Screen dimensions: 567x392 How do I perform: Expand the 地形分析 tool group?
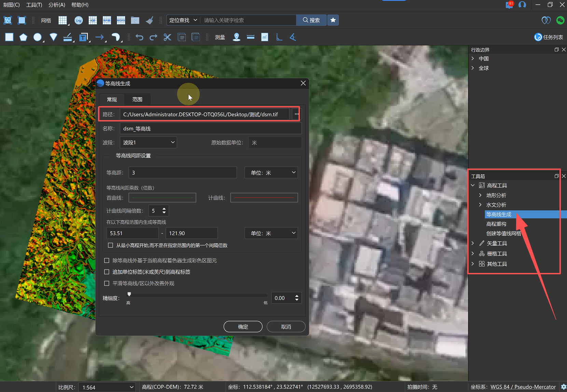coord(480,195)
